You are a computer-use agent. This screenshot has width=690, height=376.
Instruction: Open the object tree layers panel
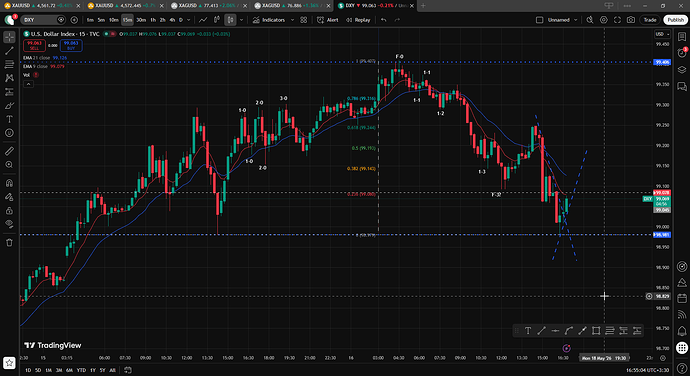click(x=682, y=70)
